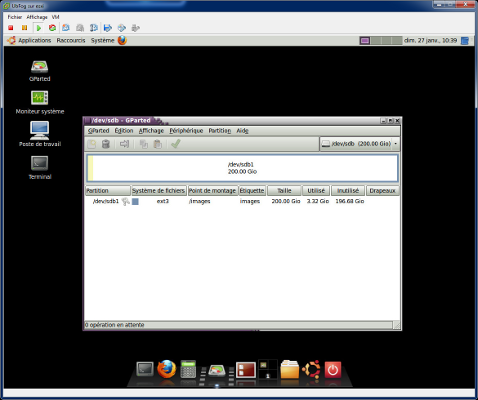Open the calculator in the bottom dock
The height and width of the screenshot is (400, 478).
[188, 369]
